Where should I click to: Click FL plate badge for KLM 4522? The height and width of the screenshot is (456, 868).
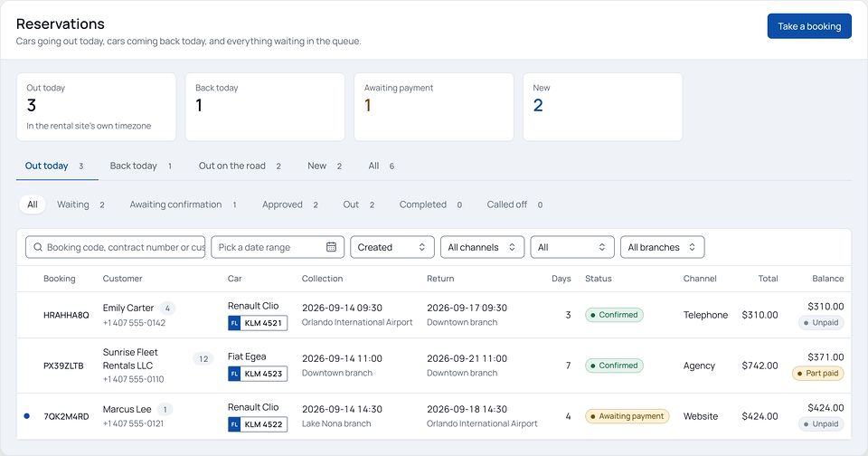[x=234, y=424]
